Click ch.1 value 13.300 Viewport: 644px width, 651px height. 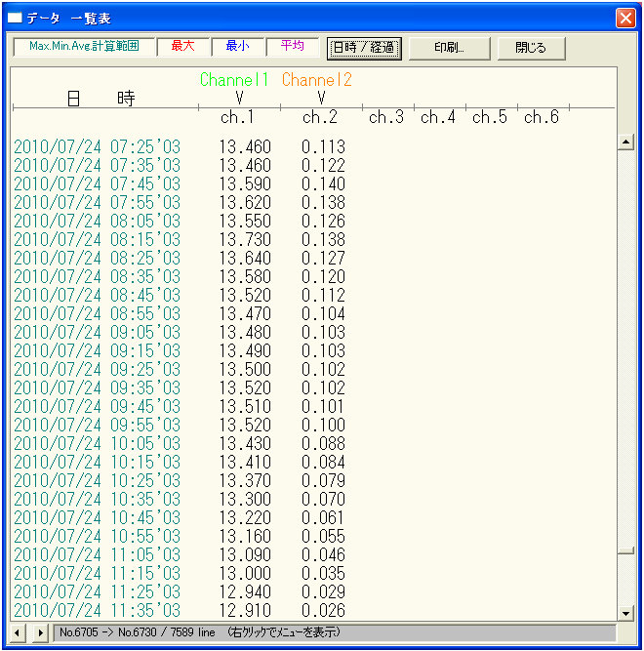[245, 500]
